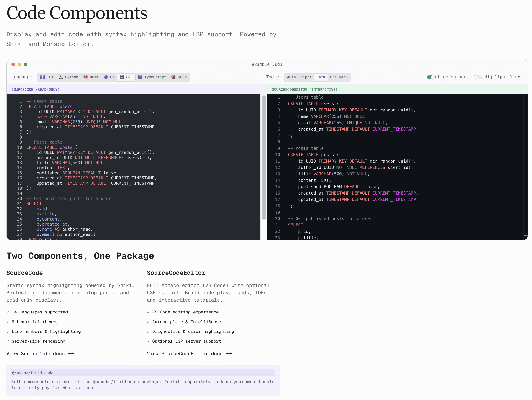Select the TypeScript book icon
Image resolution: width=532 pixels, height=400 pixels.
(140, 77)
